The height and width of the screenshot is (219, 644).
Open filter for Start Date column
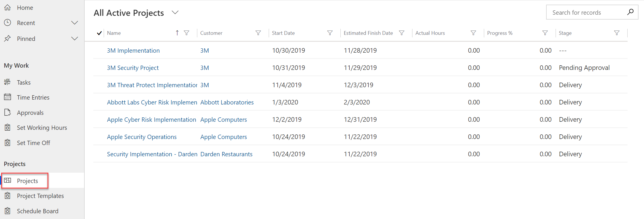click(x=330, y=33)
